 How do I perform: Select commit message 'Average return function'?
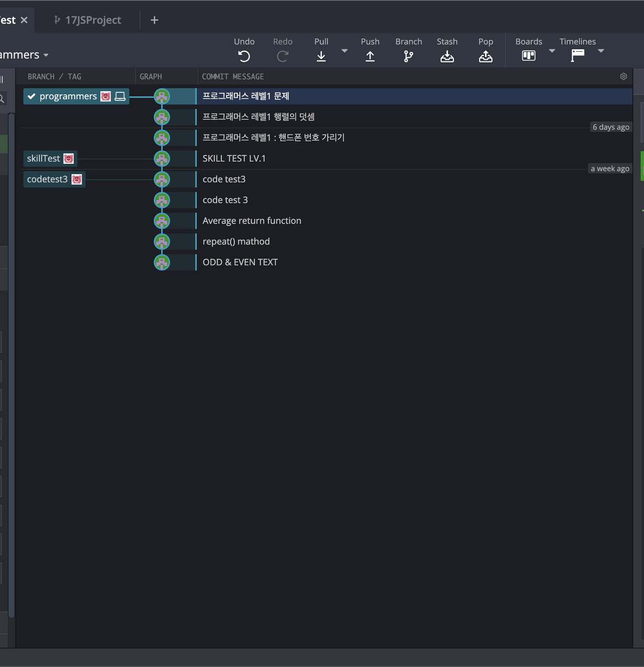click(252, 221)
